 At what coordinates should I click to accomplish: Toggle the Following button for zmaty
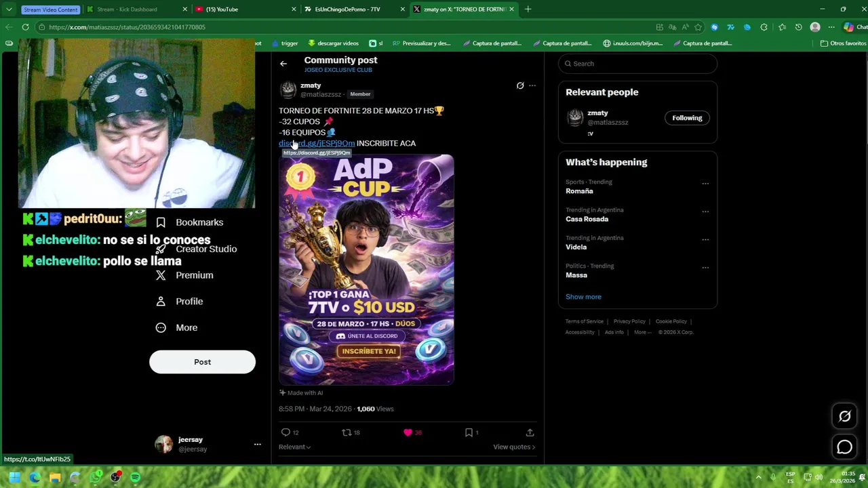687,118
